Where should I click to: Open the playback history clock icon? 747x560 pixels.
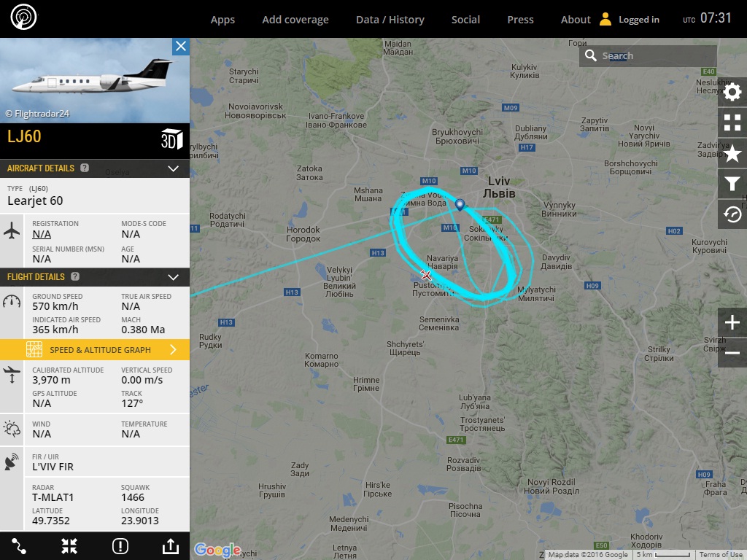[x=732, y=214]
